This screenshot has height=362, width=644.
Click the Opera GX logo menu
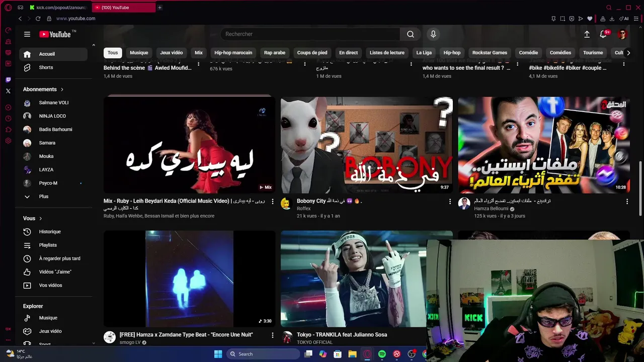click(8, 8)
